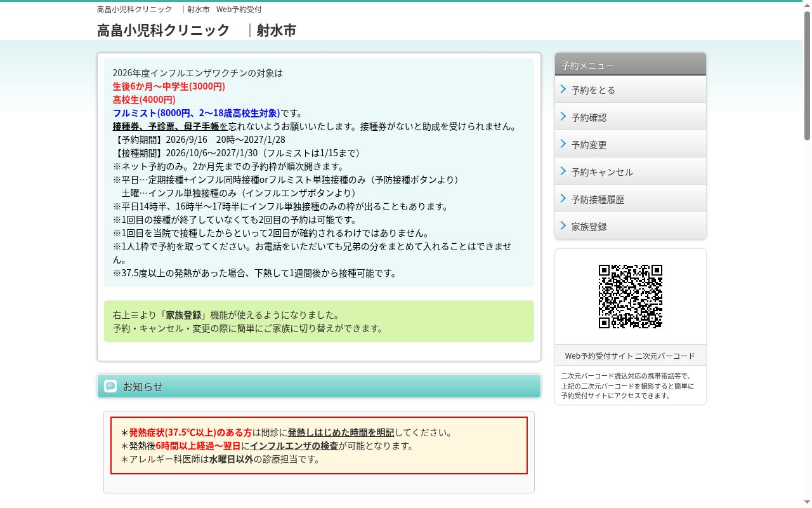Click the 予約メニュー header
The width and height of the screenshot is (812, 508).
coord(631,65)
